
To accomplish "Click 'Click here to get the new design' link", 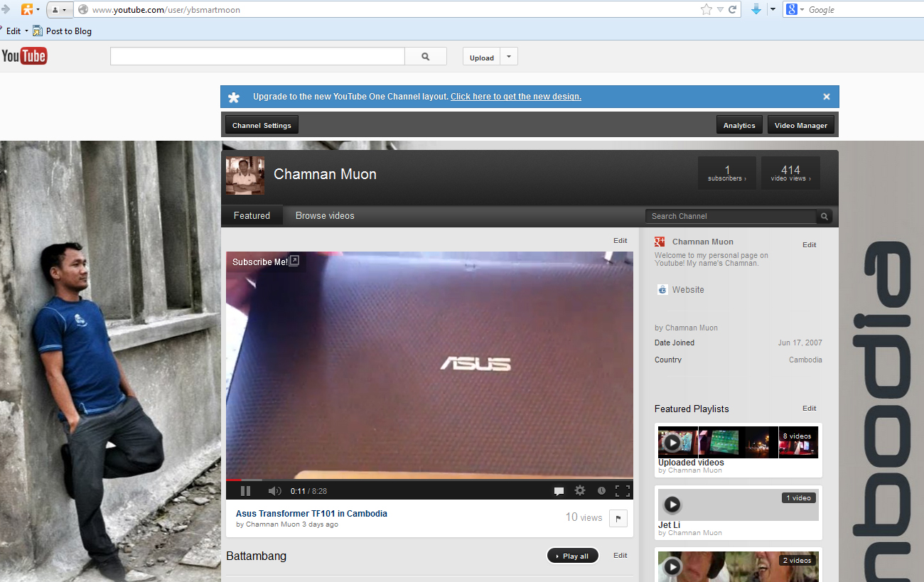I will tap(516, 97).
